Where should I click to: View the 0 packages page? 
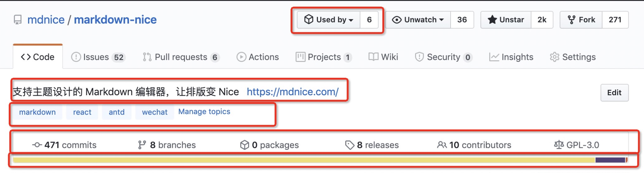coord(269,145)
